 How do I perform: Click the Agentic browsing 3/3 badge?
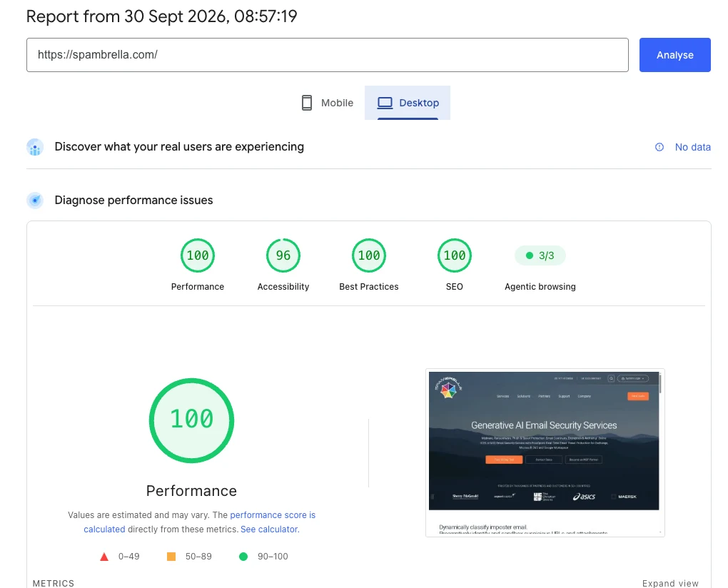pos(540,255)
